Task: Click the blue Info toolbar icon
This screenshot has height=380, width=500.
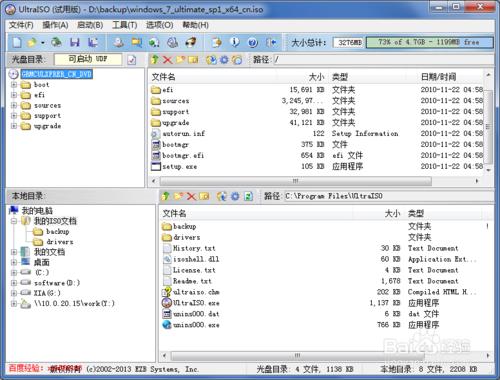Action: [235, 42]
